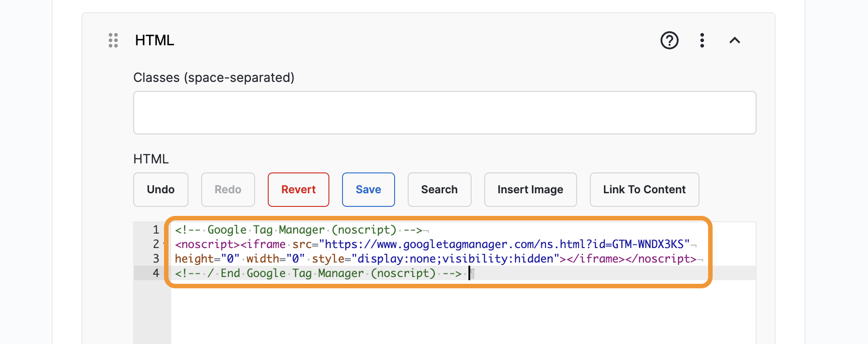Open the help question mark icon
Viewport: 868px width, 344px height.
pos(669,40)
